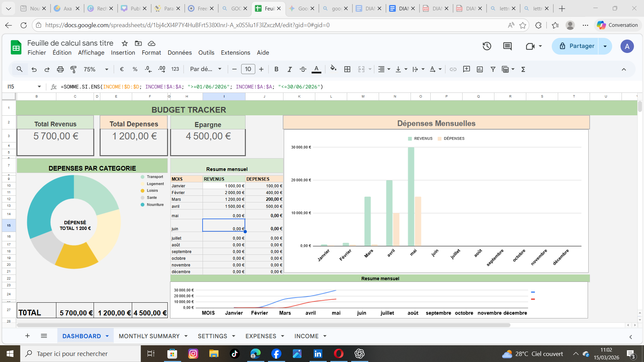The image size is (644, 362).
Task: Switch to the EXPENSES sheet tab
Action: point(261,336)
